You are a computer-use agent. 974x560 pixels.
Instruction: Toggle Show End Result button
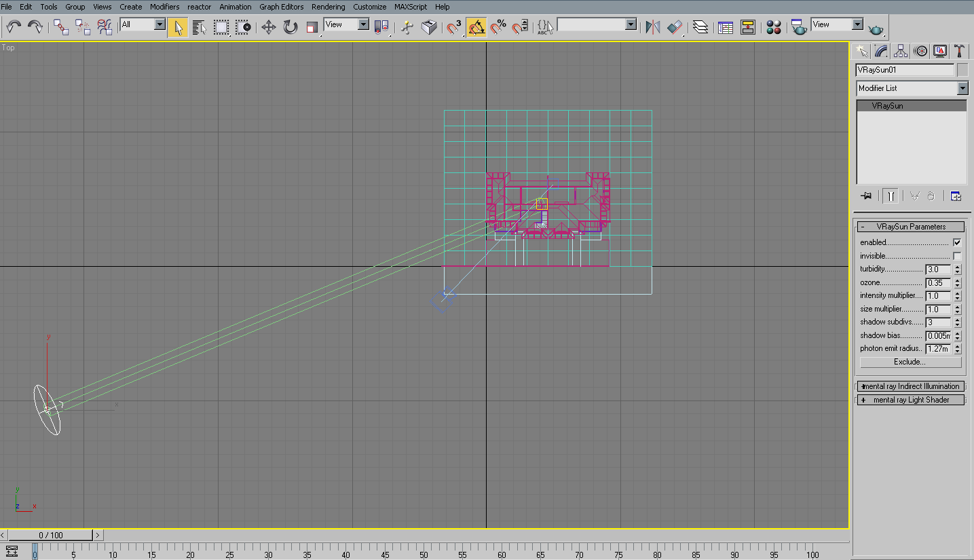pos(890,196)
